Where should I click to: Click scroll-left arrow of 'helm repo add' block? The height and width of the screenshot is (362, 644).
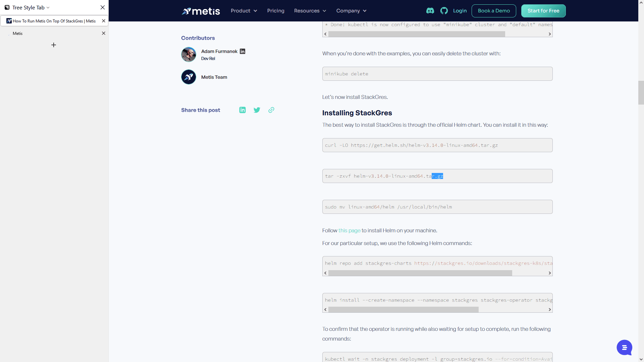coord(325,273)
